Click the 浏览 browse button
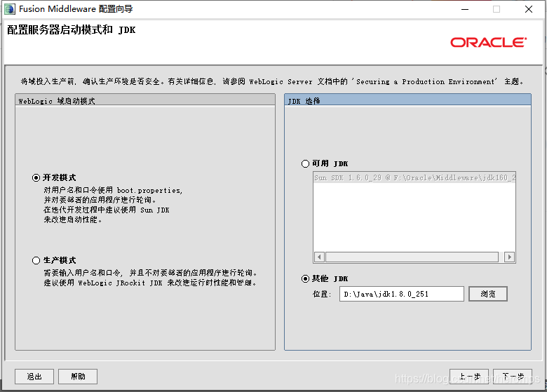The height and width of the screenshot is (392, 547). 487,294
